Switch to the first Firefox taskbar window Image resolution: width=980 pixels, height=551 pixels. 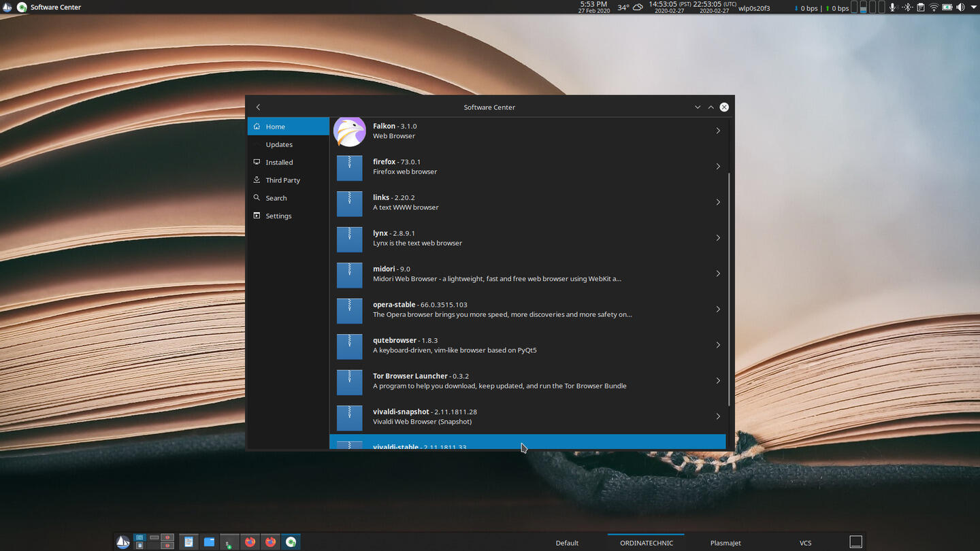[250, 542]
